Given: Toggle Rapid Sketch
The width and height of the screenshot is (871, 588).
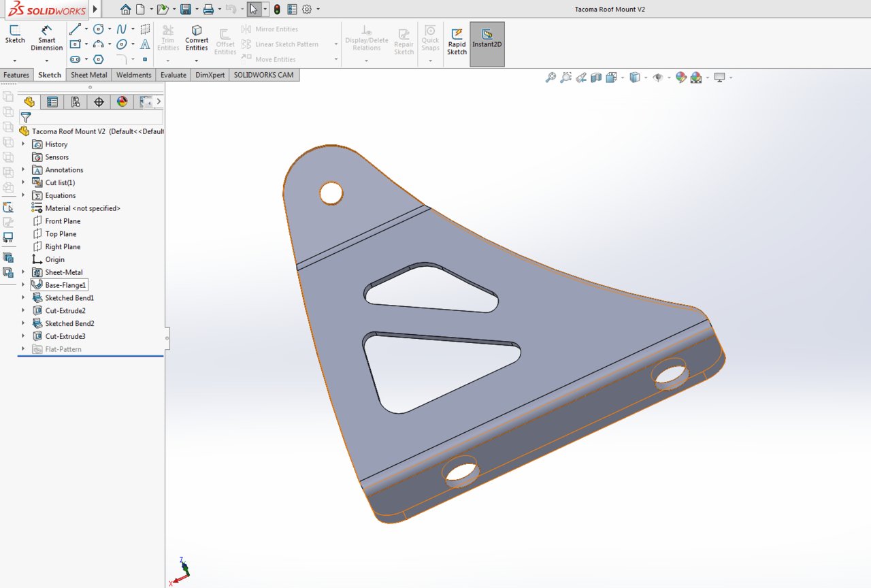Looking at the screenshot, I should click(x=457, y=42).
